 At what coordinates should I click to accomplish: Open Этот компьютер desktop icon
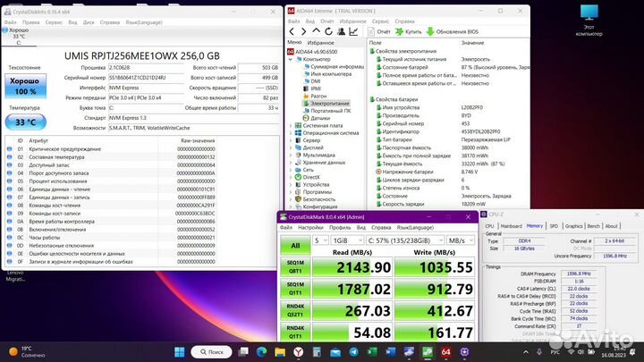589,21
